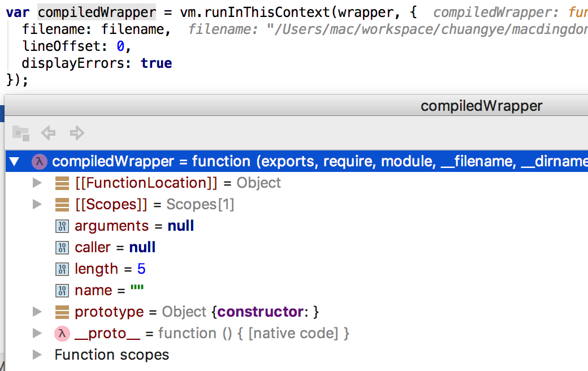Click the lambda icon next to __proto__
This screenshot has width=588, height=371.
coord(62,333)
